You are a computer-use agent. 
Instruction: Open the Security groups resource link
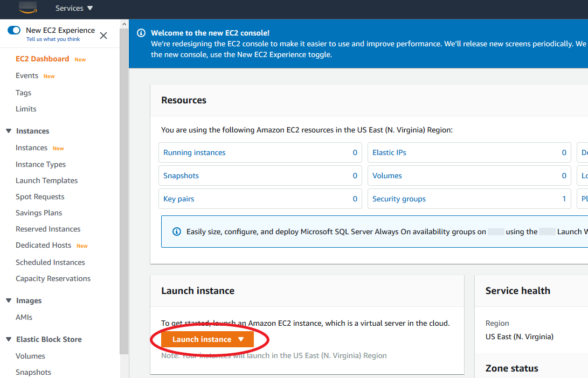pos(399,199)
